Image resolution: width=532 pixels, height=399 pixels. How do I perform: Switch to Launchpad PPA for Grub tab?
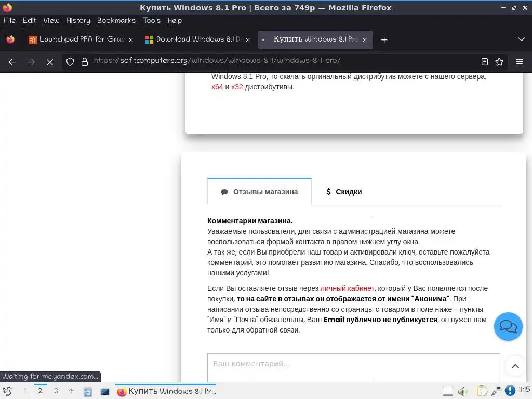click(81, 39)
